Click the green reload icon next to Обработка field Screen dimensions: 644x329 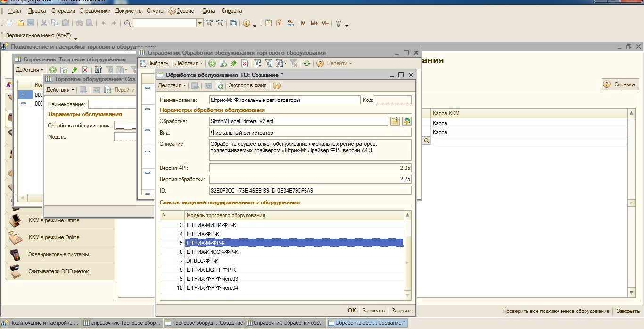[406, 121]
